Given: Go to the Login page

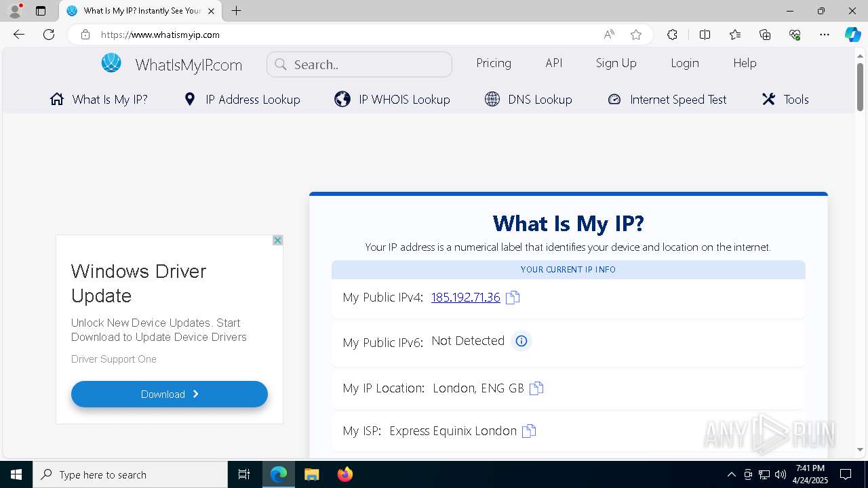Looking at the screenshot, I should click(685, 63).
